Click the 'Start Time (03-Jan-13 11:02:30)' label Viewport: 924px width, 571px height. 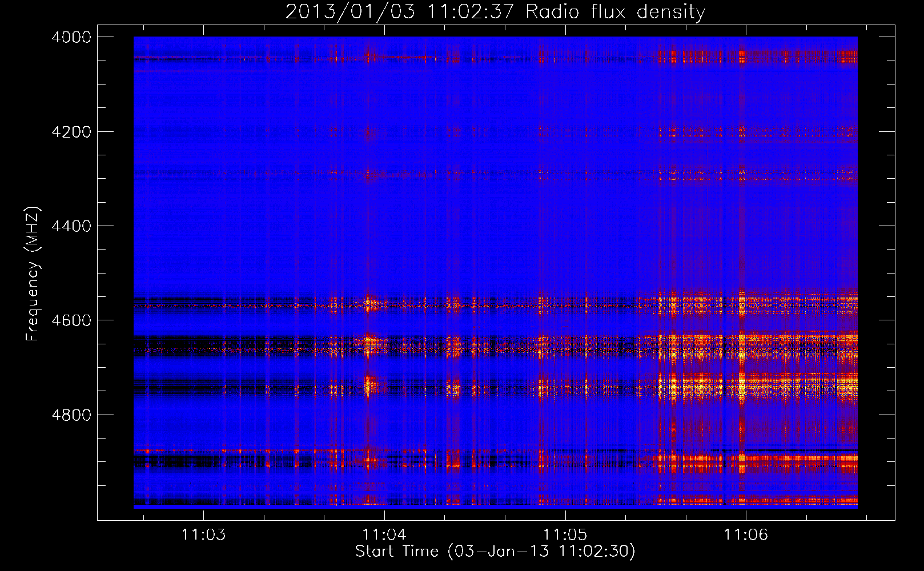495,552
